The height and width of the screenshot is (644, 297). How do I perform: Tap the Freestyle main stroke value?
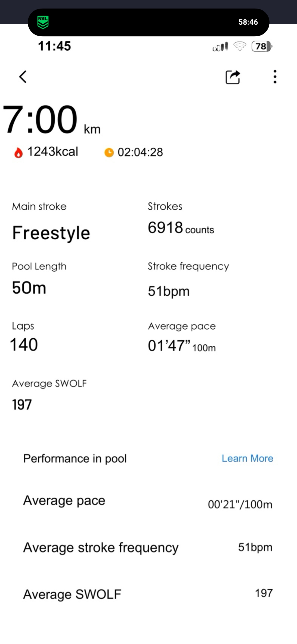point(51,233)
